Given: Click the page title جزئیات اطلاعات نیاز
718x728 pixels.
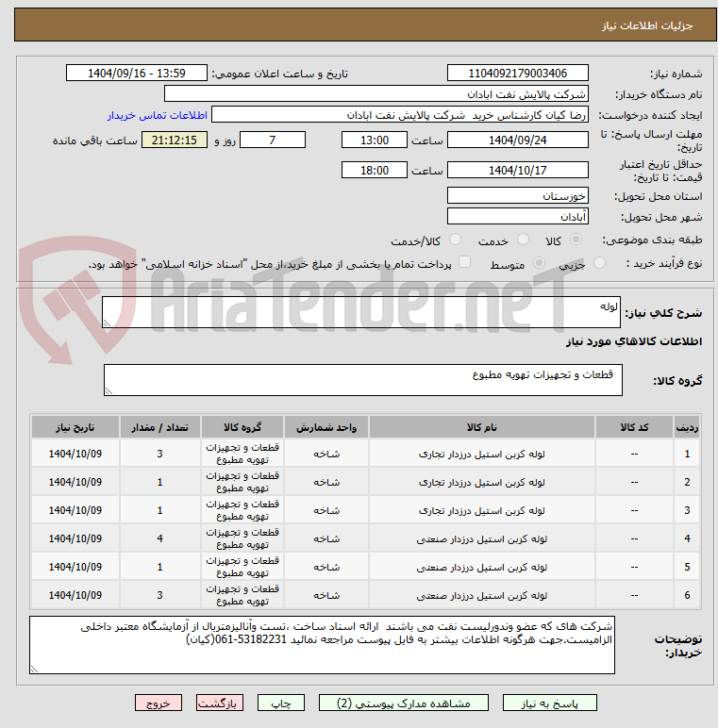Looking at the screenshot, I should coord(647,25).
